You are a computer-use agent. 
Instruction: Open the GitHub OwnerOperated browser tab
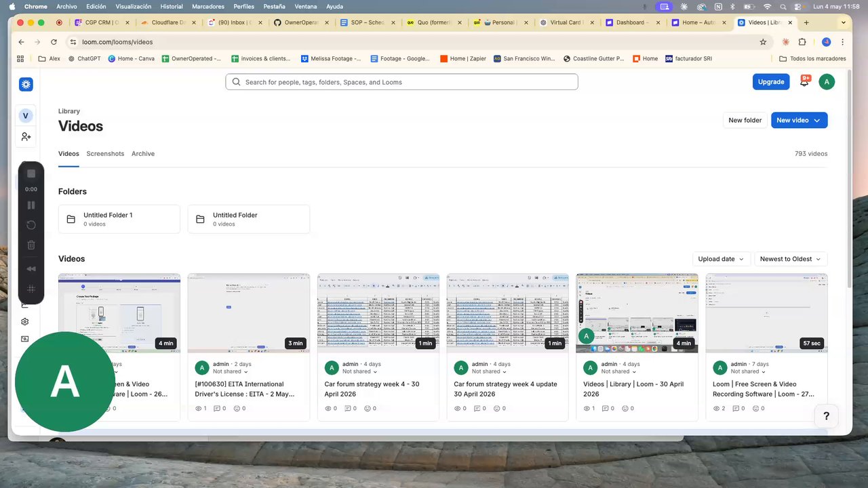300,22
